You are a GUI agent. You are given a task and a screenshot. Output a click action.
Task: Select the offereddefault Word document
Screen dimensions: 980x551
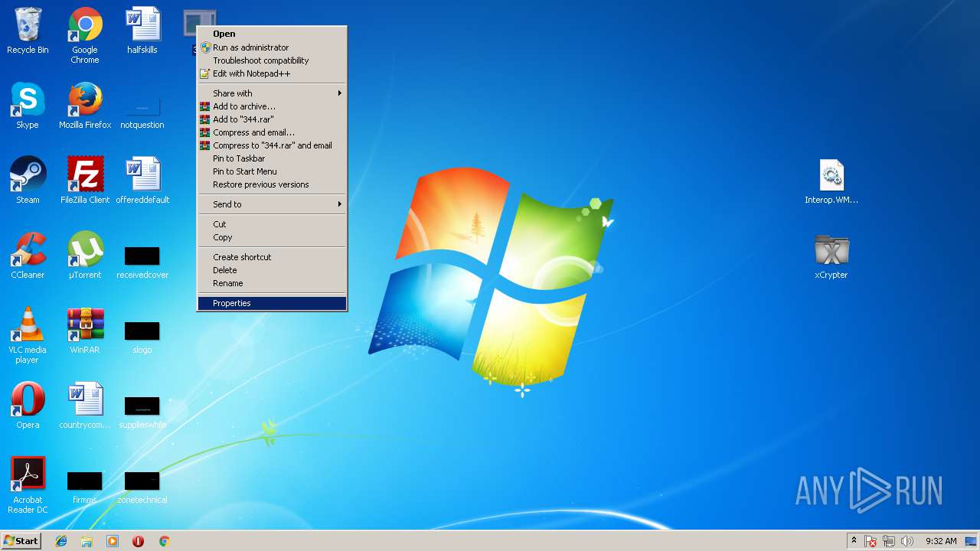pyautogui.click(x=142, y=181)
